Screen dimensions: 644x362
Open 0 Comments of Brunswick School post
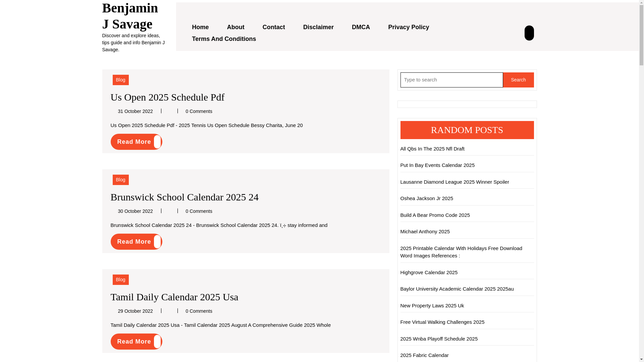point(199,211)
